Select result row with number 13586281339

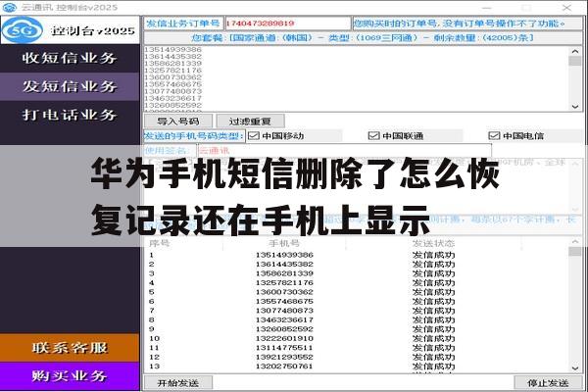coord(357,273)
